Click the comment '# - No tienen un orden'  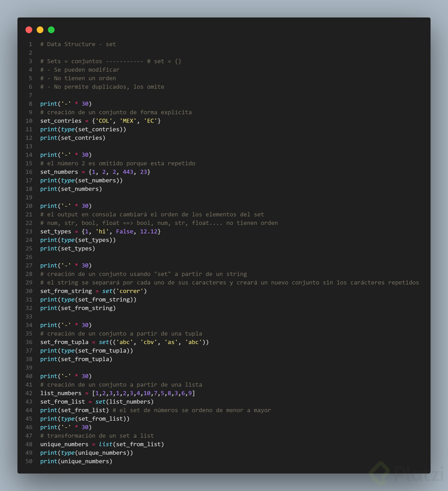(78, 78)
